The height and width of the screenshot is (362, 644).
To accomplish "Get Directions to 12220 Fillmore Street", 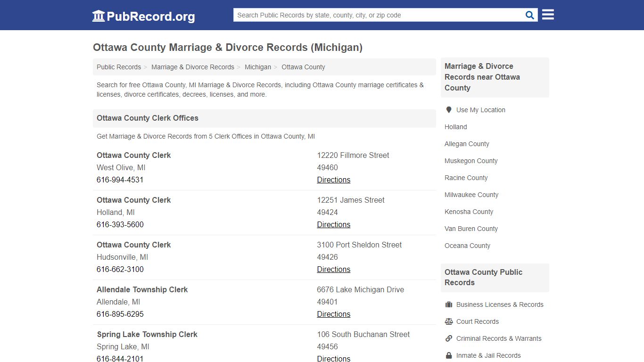I will [334, 180].
